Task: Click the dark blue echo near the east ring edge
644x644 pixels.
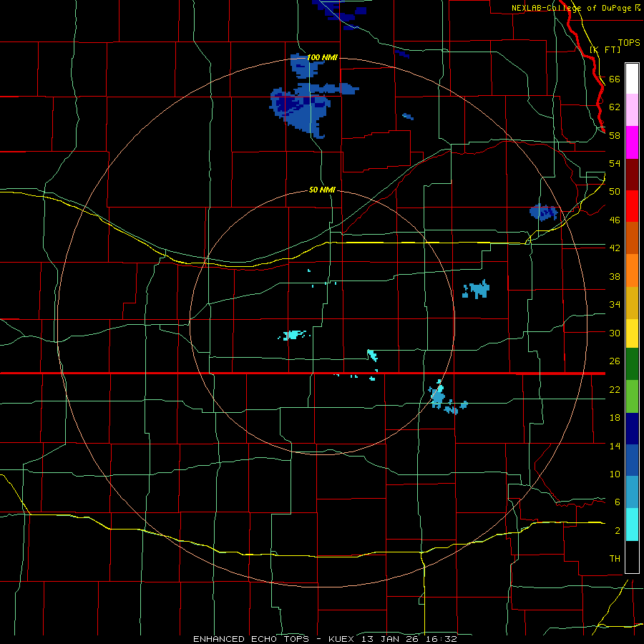Action: coord(544,213)
